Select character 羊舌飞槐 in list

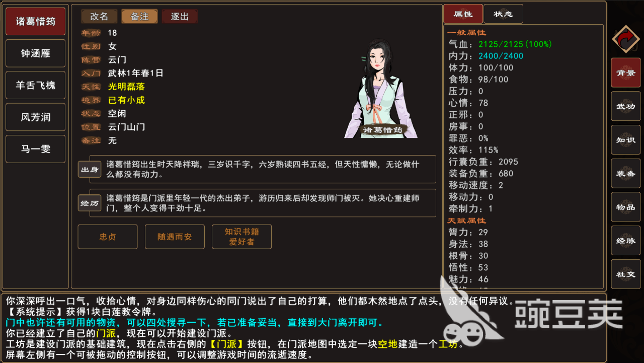(36, 86)
